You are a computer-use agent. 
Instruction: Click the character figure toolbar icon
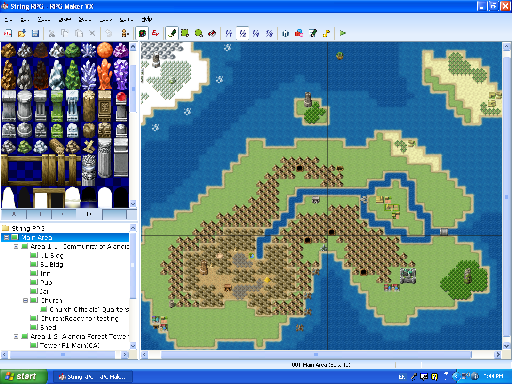tap(124, 33)
